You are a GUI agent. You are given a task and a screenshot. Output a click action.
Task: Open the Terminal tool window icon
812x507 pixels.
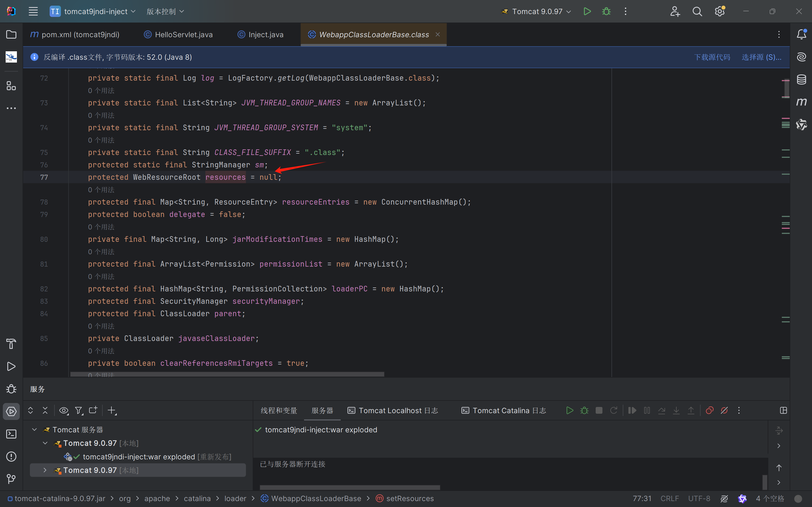click(x=11, y=434)
